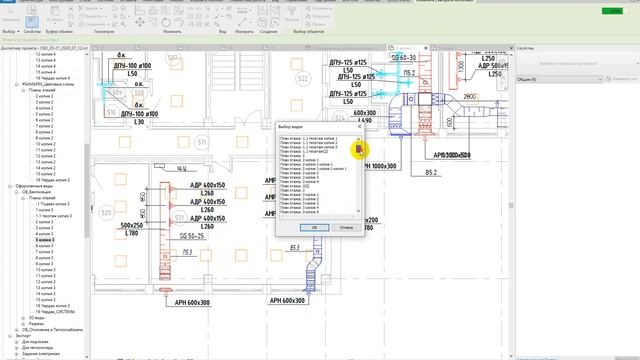This screenshot has width=640, height=360.
Task: Click the project browser vertical scrollbar thumb
Action: coord(87,191)
